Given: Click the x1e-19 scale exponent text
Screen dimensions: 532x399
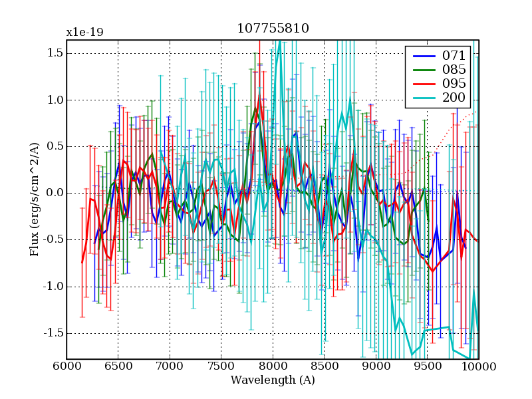Looking at the screenshot, I should [84, 32].
